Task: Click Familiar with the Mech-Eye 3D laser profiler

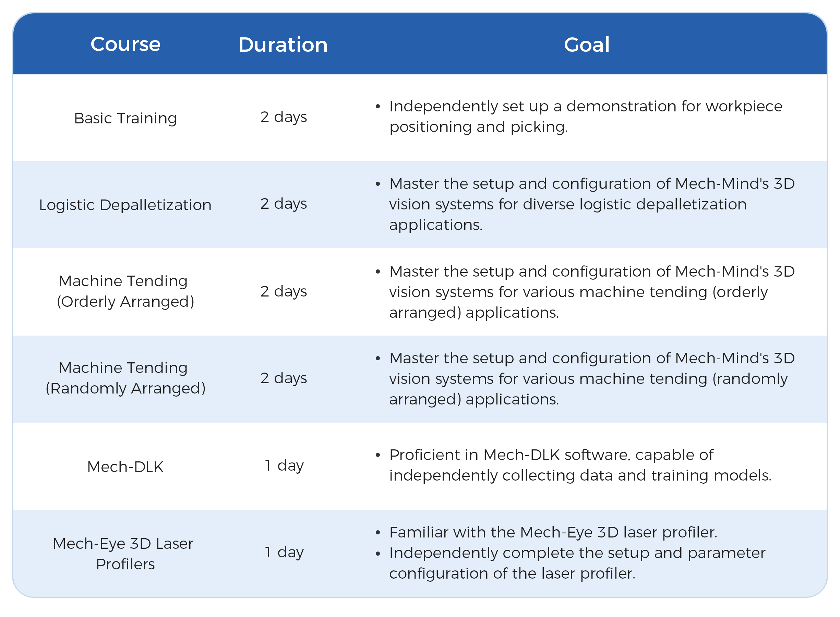Action: click(553, 532)
